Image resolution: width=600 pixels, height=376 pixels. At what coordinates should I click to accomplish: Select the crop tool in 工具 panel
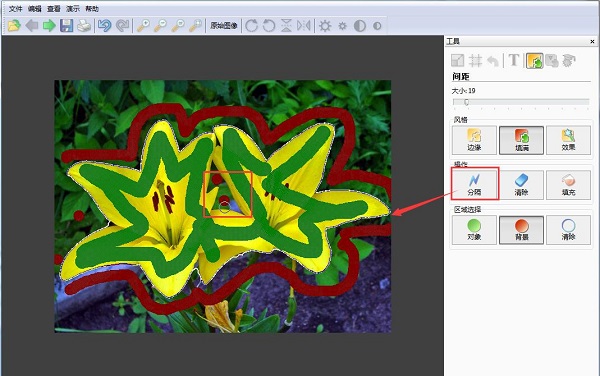click(x=458, y=60)
